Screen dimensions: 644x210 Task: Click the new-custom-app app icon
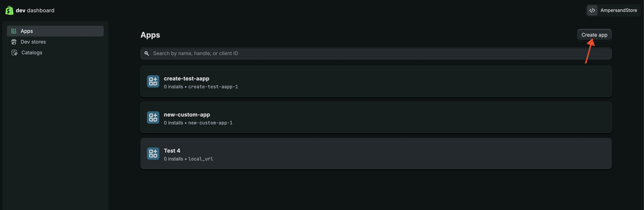click(x=153, y=117)
